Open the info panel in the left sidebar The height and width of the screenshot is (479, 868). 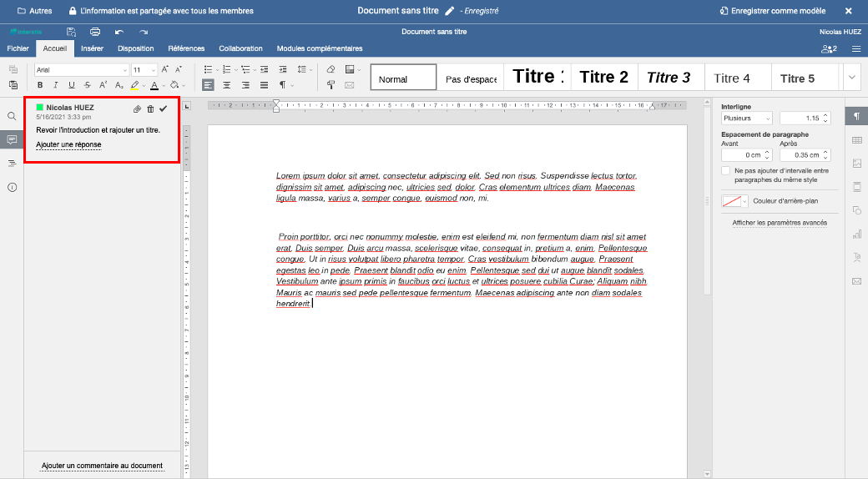pyautogui.click(x=12, y=187)
